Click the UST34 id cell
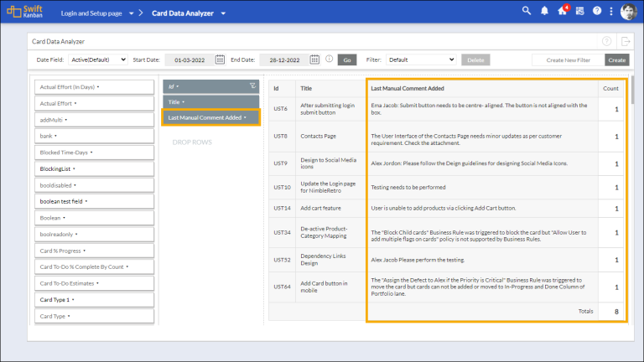Screen dimensions: 644x362 [282, 232]
